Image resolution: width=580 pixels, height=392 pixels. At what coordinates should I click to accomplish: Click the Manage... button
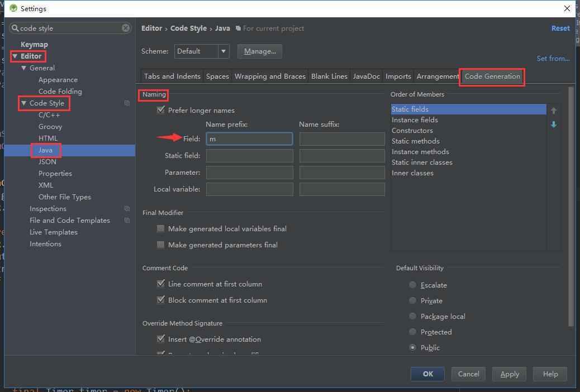tap(260, 51)
